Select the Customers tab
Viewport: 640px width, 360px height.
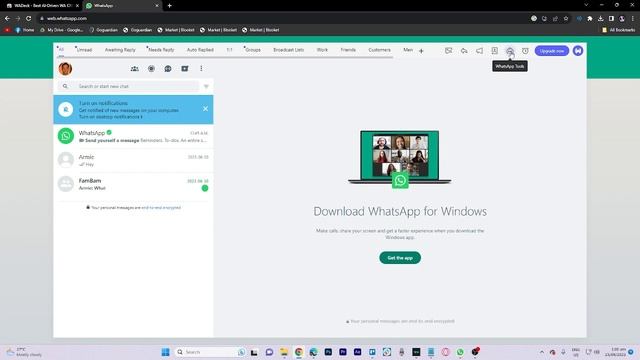[x=380, y=50]
